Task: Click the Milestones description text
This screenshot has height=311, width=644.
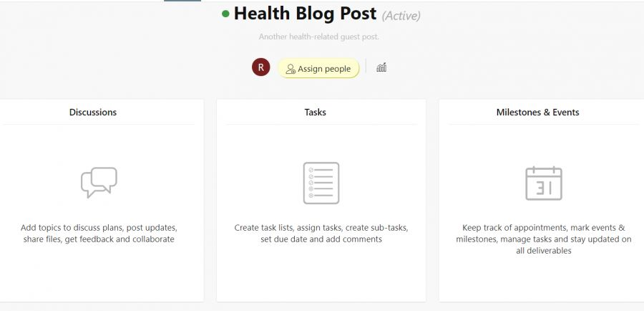Action: 544,239
